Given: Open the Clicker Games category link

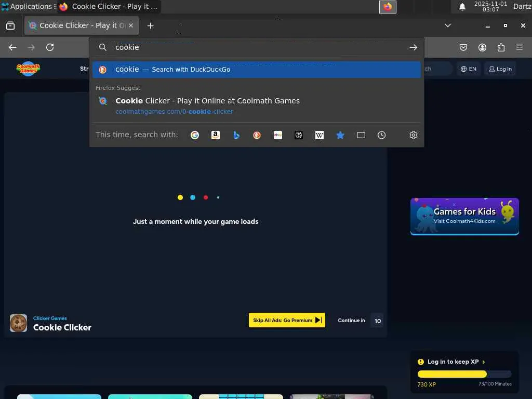Looking at the screenshot, I should pos(50,318).
